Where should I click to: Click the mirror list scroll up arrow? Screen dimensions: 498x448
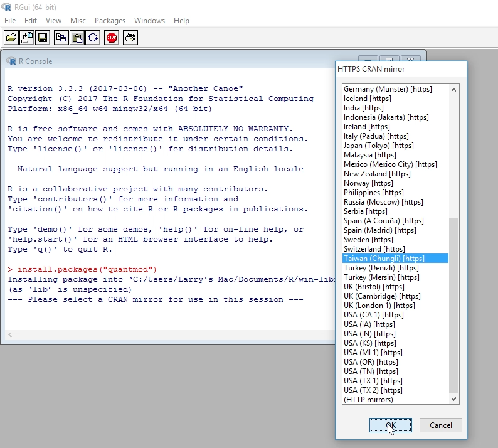tap(454, 90)
